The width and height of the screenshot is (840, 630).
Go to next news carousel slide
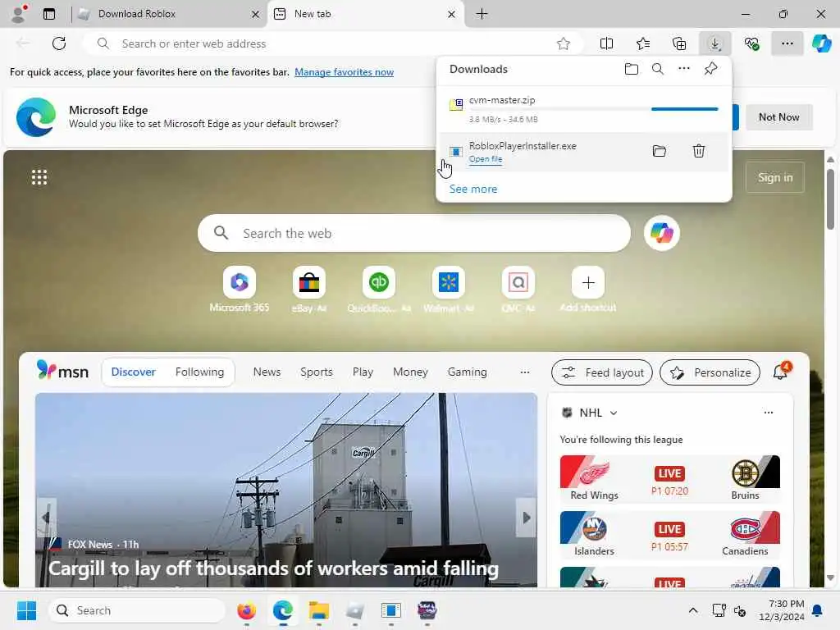pos(526,518)
